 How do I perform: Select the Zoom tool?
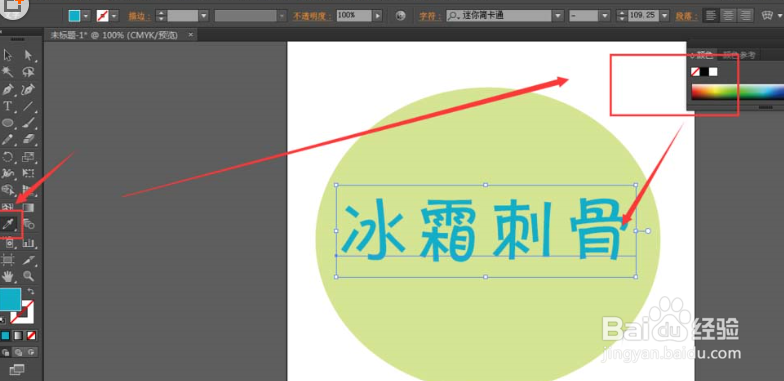pyautogui.click(x=28, y=276)
